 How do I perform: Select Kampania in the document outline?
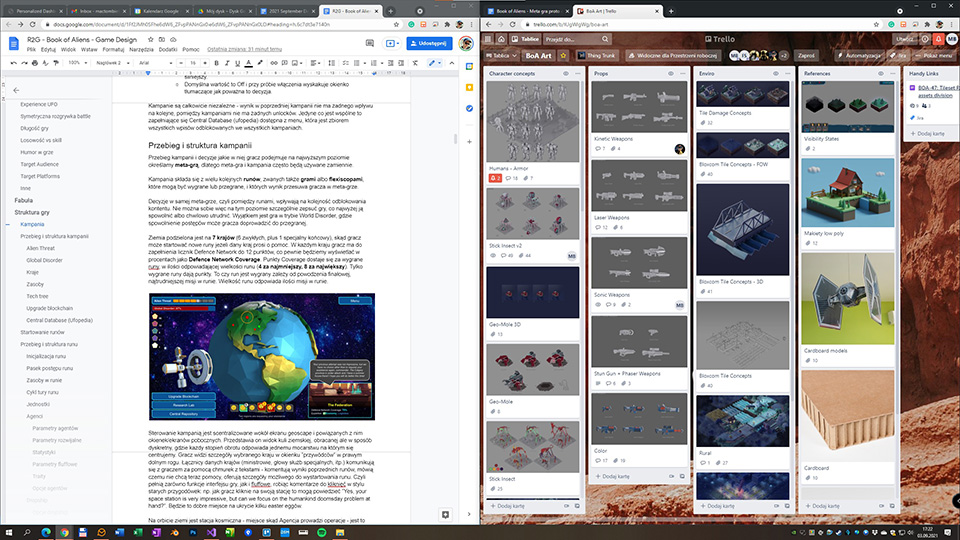[x=32, y=224]
